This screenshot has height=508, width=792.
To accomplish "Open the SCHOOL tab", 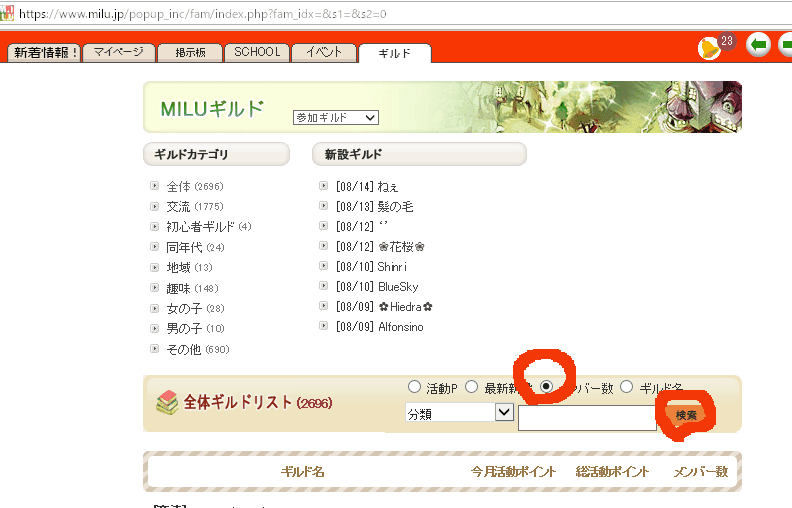I will (x=257, y=52).
